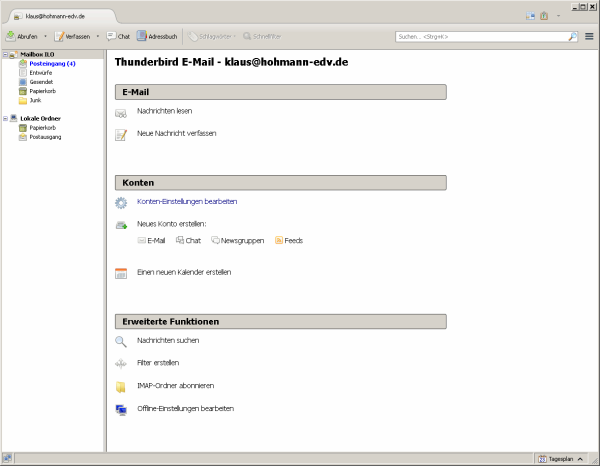Click the Posteingang inbox folder icon

[23, 64]
